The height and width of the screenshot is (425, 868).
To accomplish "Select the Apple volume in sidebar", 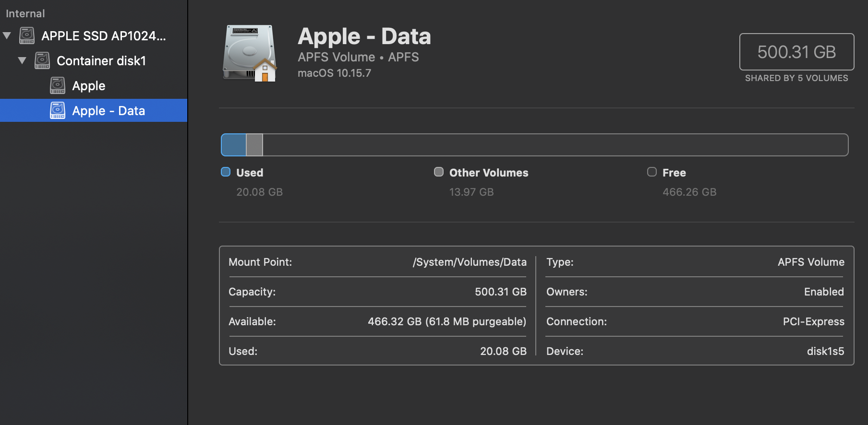I will point(89,86).
